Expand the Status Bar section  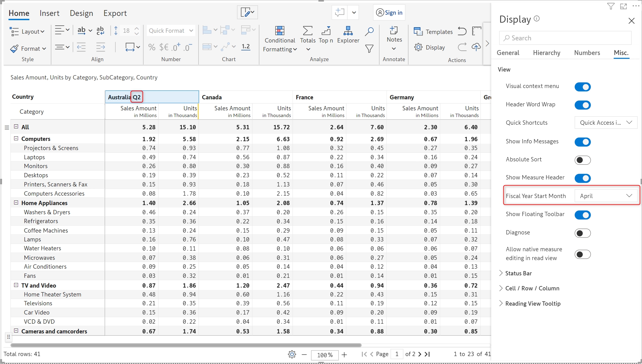[518, 273]
